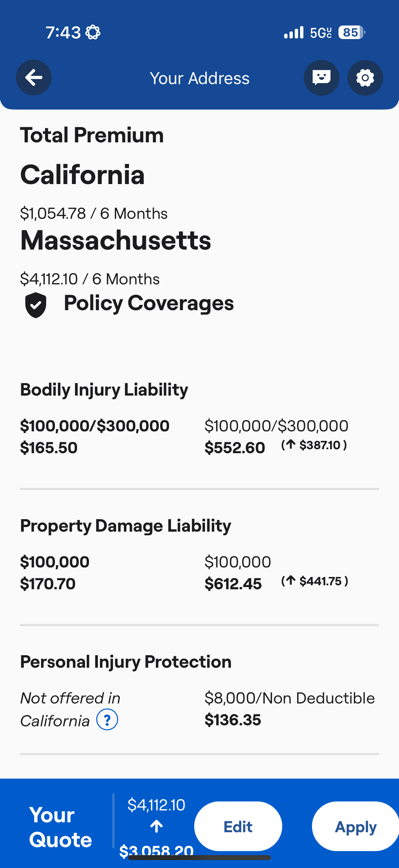Open the chat assistant icon
This screenshot has width=399, height=868.
(321, 77)
